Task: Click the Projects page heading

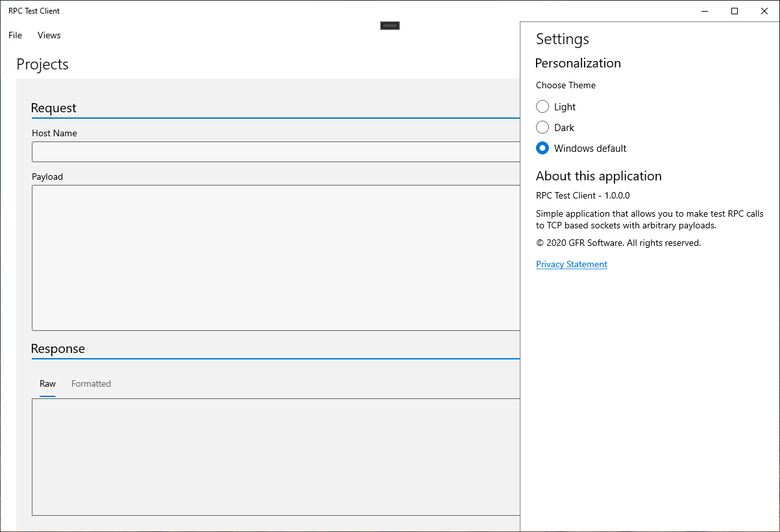Action: click(x=42, y=64)
